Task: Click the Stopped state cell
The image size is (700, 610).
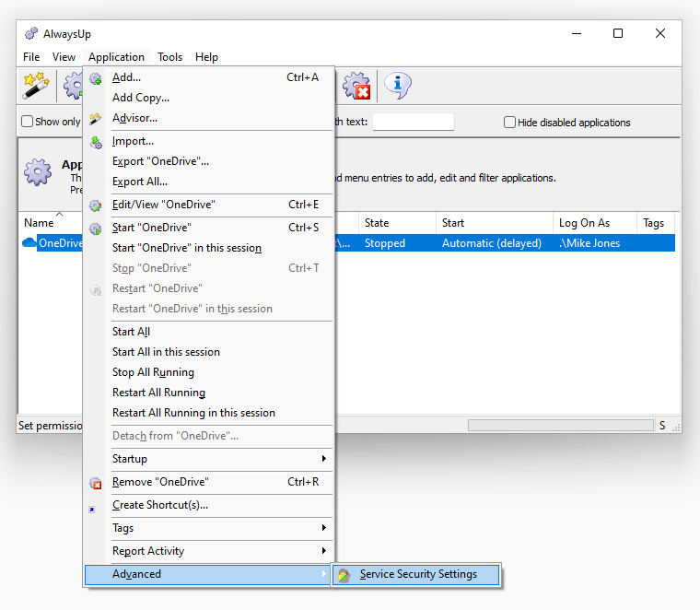Action: click(x=385, y=243)
